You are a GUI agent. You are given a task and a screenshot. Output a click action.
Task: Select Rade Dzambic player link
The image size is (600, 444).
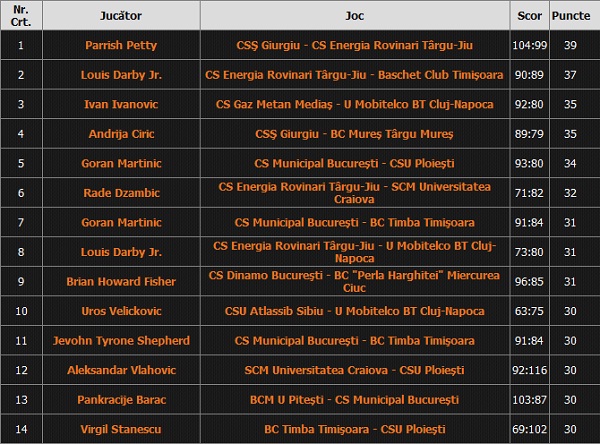click(121, 193)
